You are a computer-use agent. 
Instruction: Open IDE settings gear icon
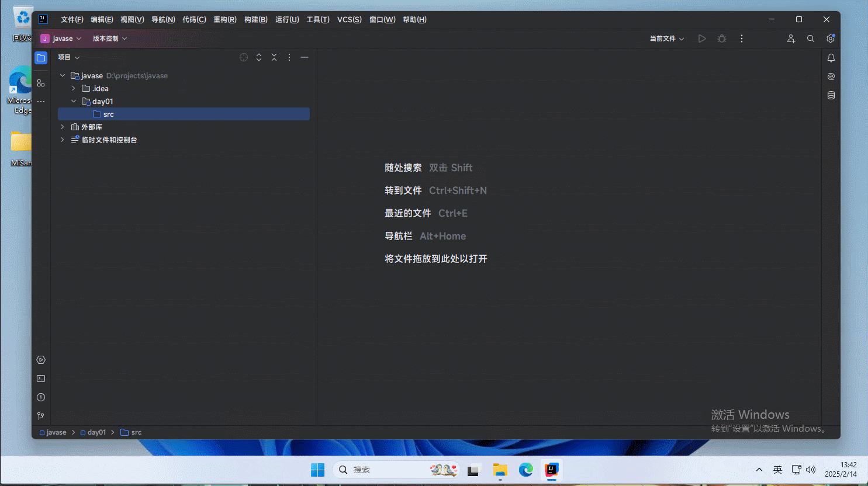[830, 39]
